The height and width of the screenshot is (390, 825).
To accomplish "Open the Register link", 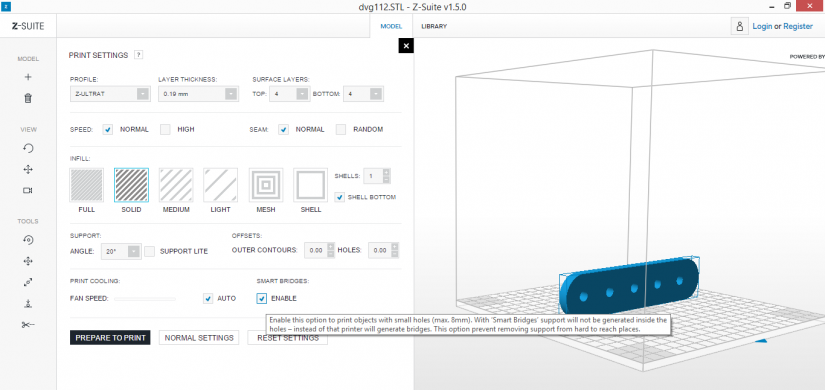I will (x=798, y=26).
